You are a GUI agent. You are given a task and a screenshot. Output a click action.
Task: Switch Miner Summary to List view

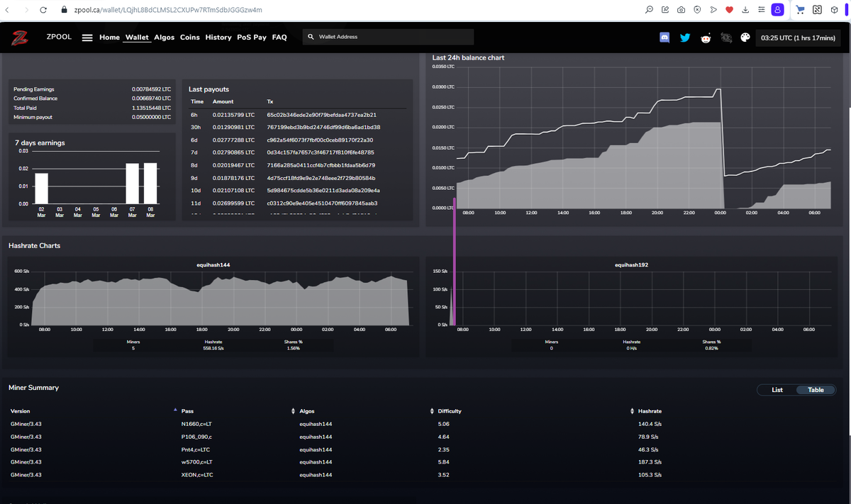(777, 390)
